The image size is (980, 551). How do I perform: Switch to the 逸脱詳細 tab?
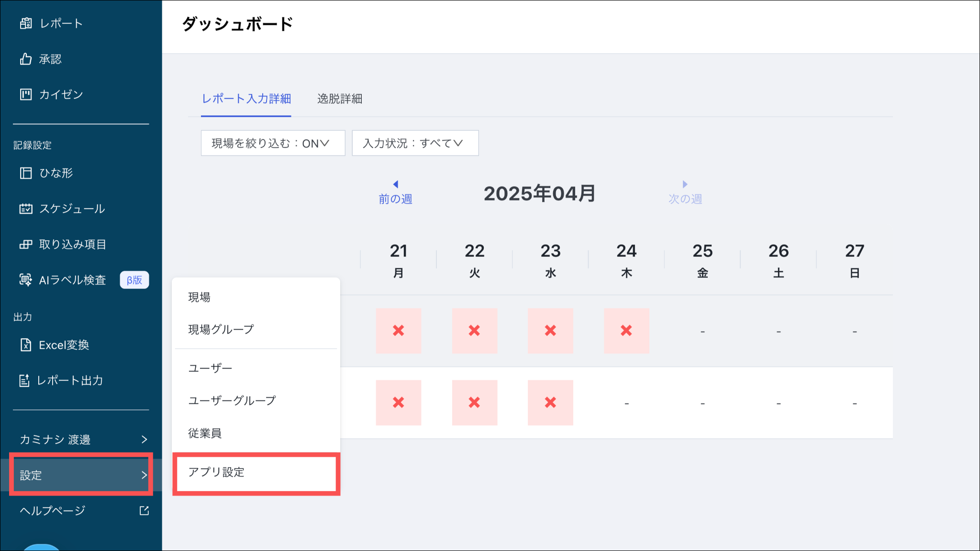[340, 99]
